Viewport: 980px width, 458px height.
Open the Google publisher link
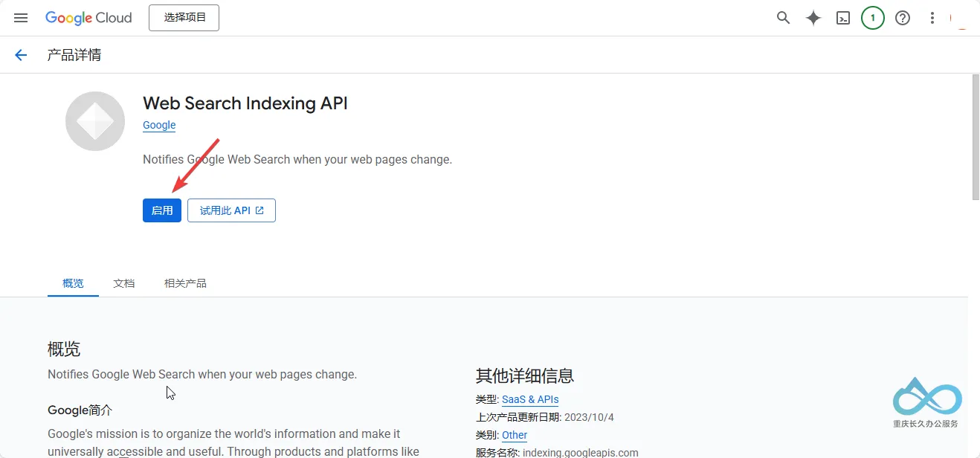[159, 125]
